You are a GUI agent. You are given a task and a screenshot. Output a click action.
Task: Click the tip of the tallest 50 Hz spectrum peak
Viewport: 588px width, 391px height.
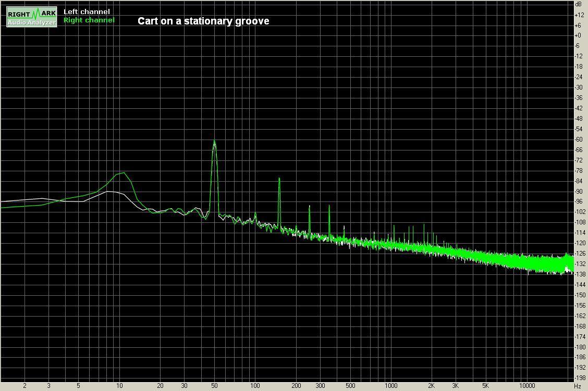click(214, 141)
